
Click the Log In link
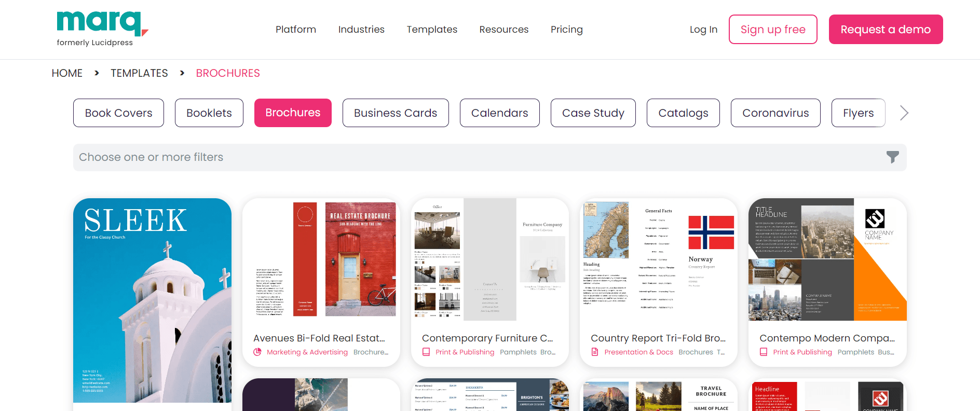(x=703, y=30)
